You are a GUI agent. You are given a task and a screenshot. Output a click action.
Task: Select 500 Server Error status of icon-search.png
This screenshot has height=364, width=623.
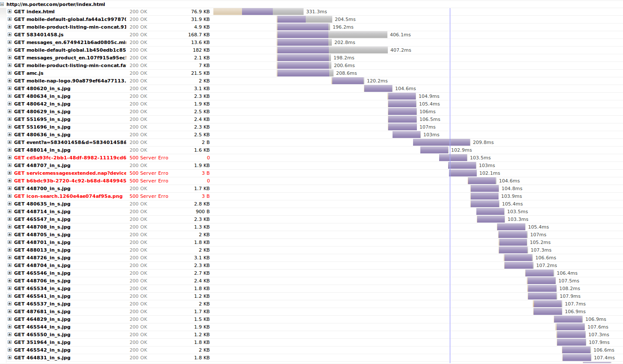pyautogui.click(x=149, y=196)
